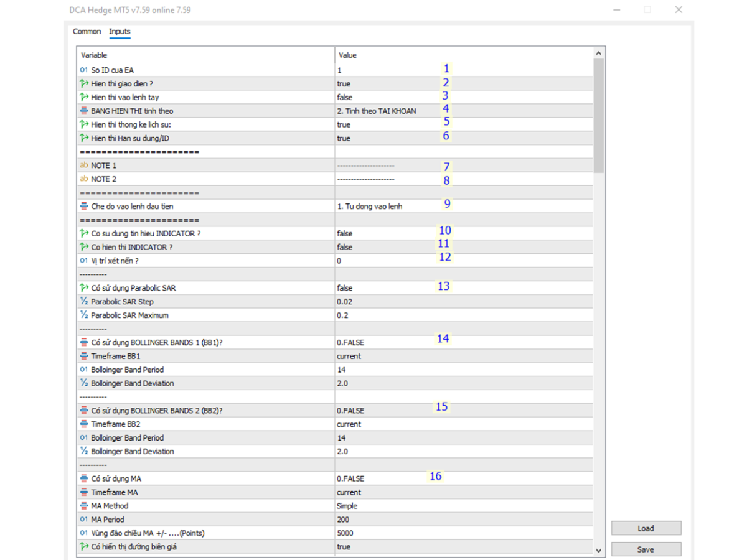Click the enum icon beside Che do vao lenh dau tien
Viewport: 747px width, 560px height.
[x=84, y=206]
